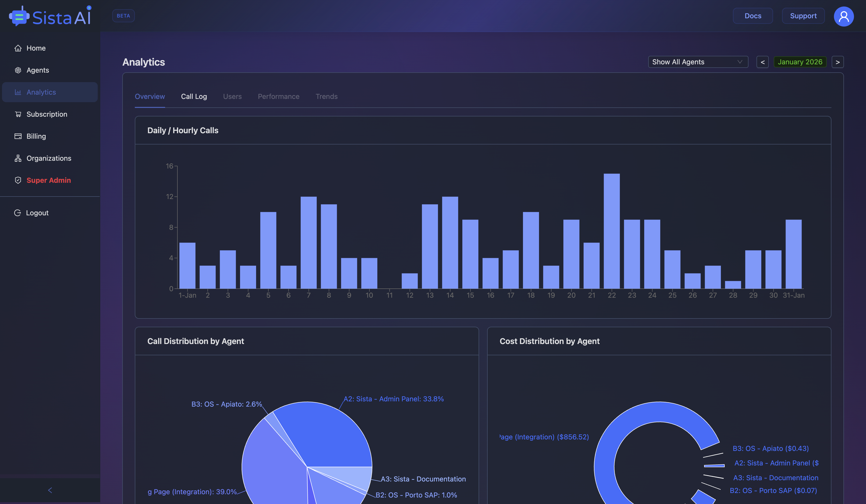Open Super Admin in the sidebar
The image size is (866, 504).
[50, 180]
